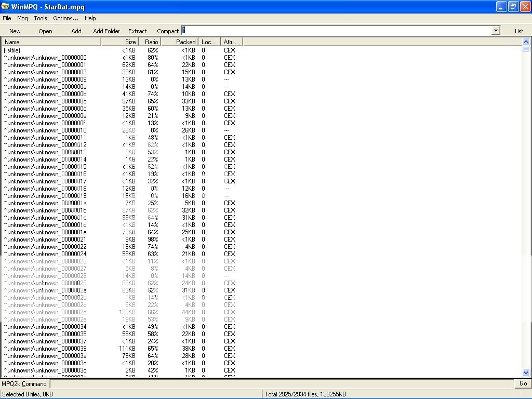Image resolution: width=532 pixels, height=399 pixels.
Task: Select file unknown_00000028
Action: (x=45, y=276)
